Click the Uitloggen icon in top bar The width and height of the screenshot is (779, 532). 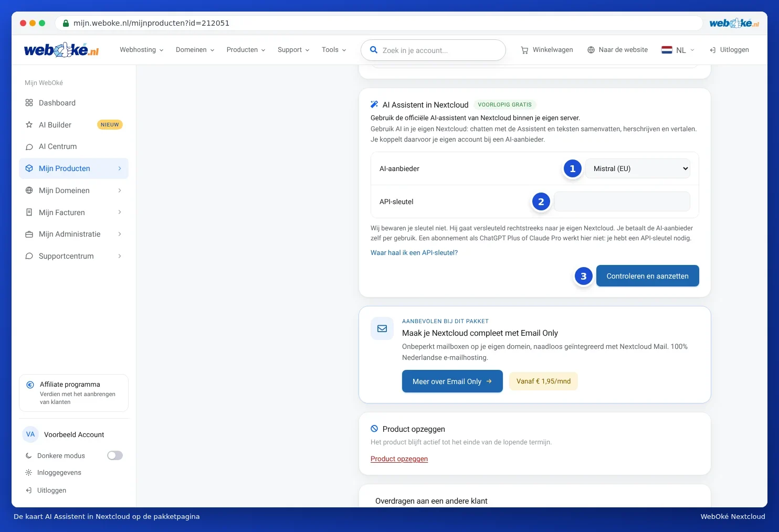(x=713, y=50)
